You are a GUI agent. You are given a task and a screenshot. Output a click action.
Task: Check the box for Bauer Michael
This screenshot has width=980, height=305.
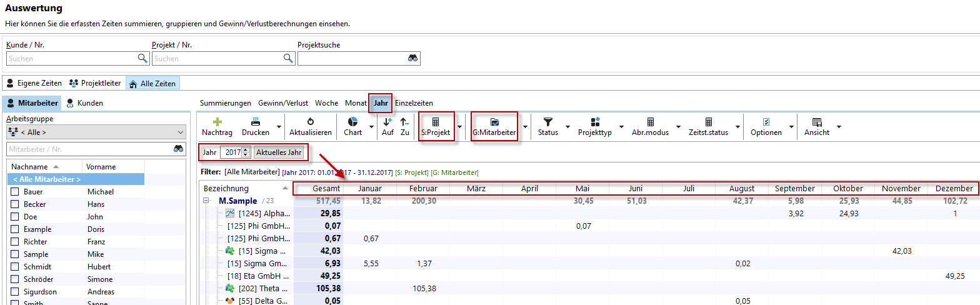click(15, 192)
